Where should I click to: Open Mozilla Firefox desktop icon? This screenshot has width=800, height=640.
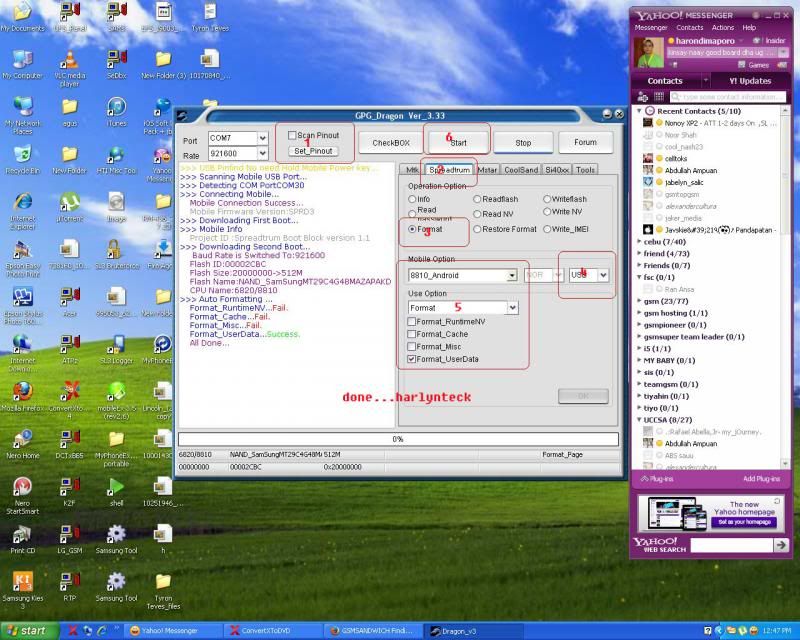coord(21,392)
